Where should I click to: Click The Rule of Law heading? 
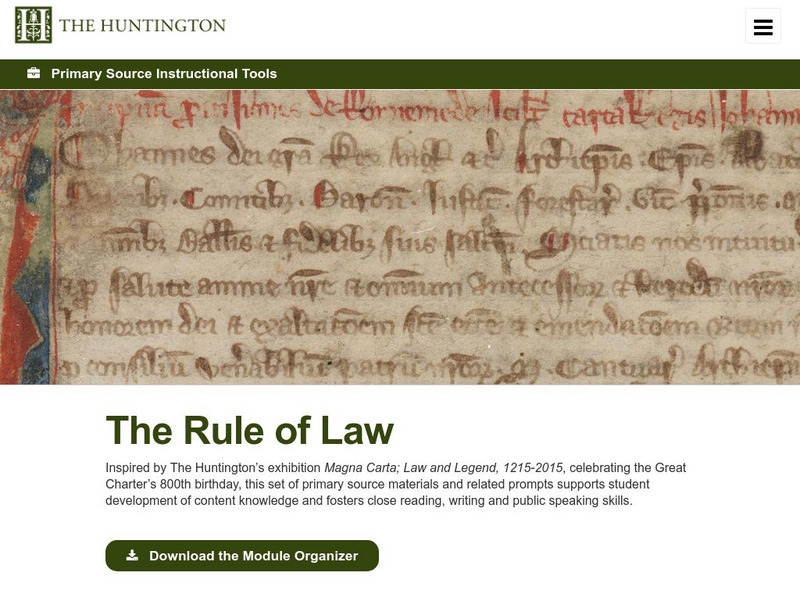tap(249, 431)
